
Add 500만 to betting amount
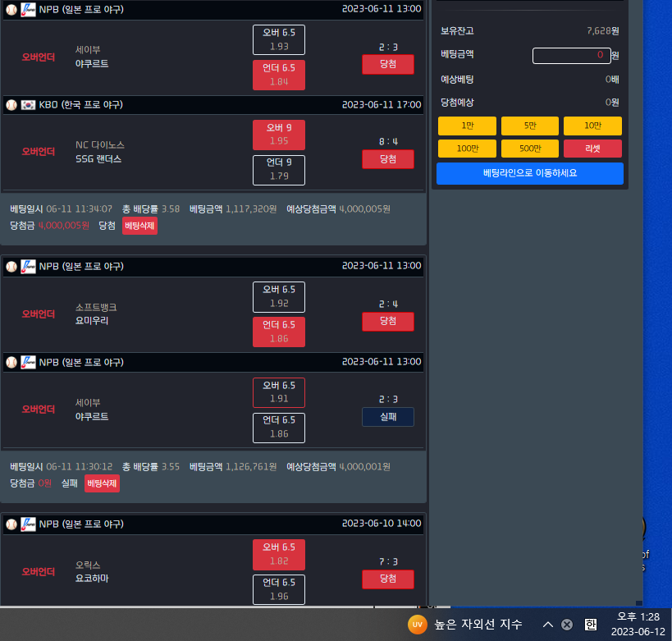coord(530,149)
